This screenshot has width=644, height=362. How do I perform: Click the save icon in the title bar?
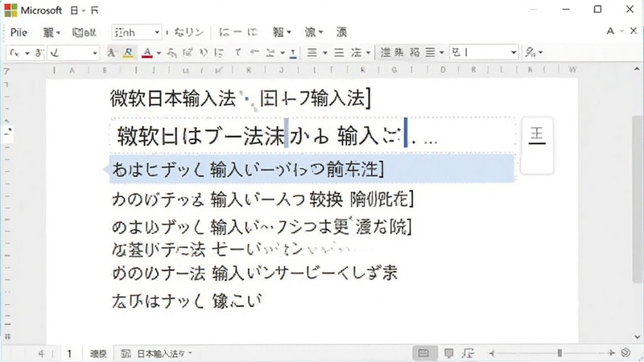(74, 10)
